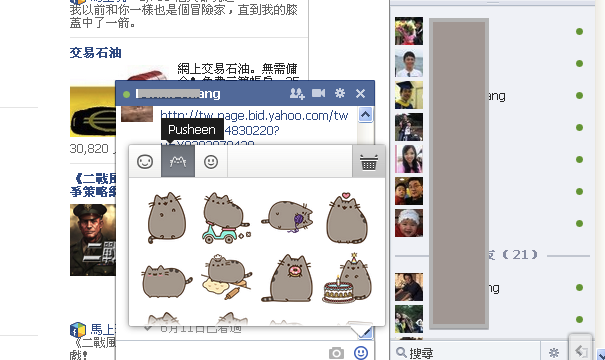This screenshot has height=360, width=605.
Task: Open the gold euro coin ad image
Action: click(x=93, y=112)
